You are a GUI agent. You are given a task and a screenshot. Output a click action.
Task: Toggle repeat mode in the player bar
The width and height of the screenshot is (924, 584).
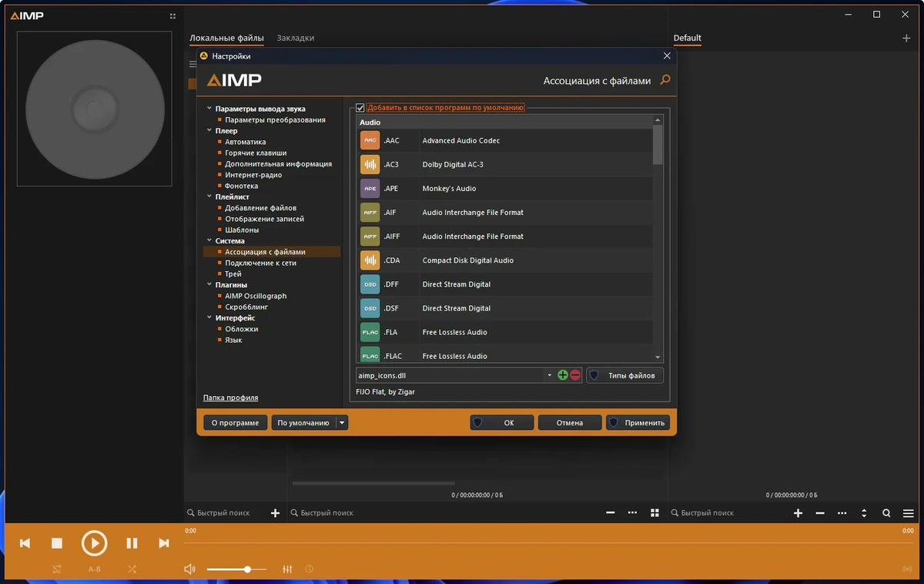[57, 569]
